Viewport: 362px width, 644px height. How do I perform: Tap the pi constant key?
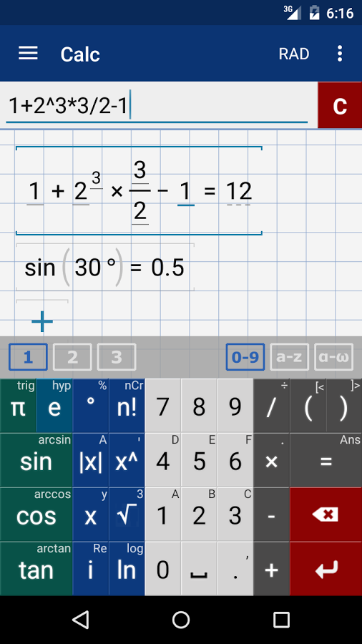click(x=18, y=406)
